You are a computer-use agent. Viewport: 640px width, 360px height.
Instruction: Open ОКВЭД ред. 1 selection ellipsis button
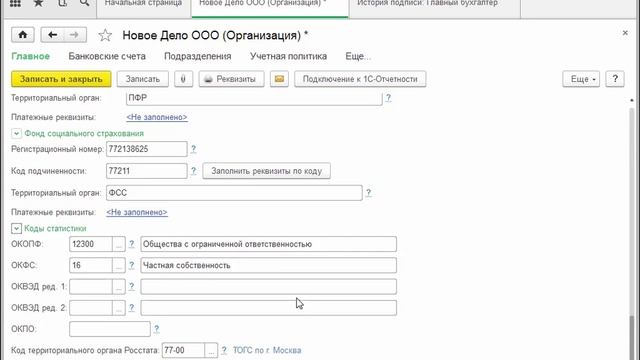point(119,287)
